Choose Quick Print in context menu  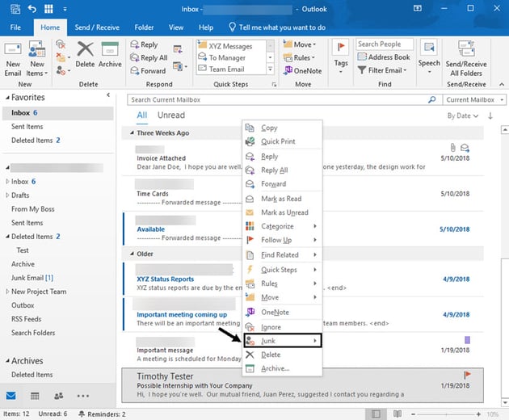[283, 141]
